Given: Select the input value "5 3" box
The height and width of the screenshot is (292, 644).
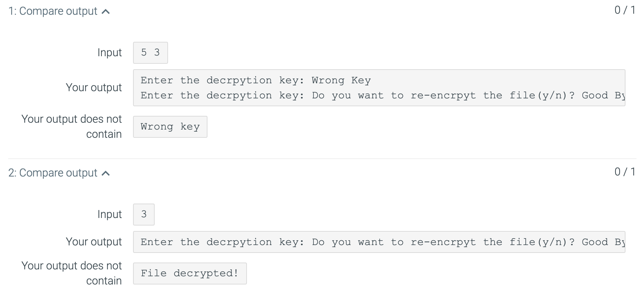Looking at the screenshot, I should (150, 52).
